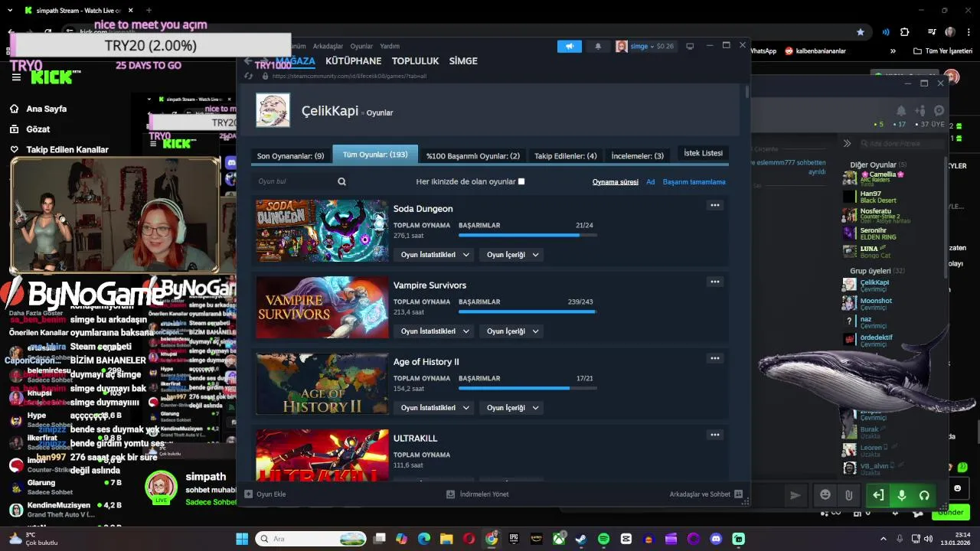The height and width of the screenshot is (551, 980).
Task: Open İndirmeleri Yönet in Steam
Action: click(478, 494)
